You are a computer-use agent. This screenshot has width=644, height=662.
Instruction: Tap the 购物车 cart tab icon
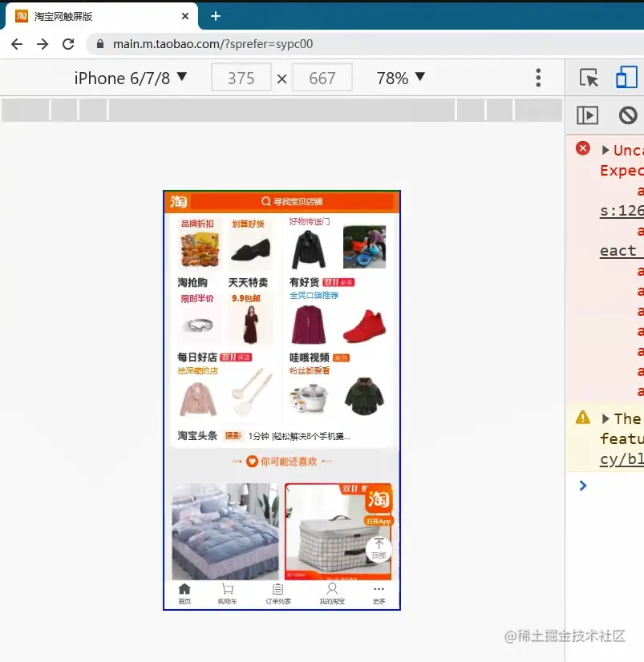point(227,594)
